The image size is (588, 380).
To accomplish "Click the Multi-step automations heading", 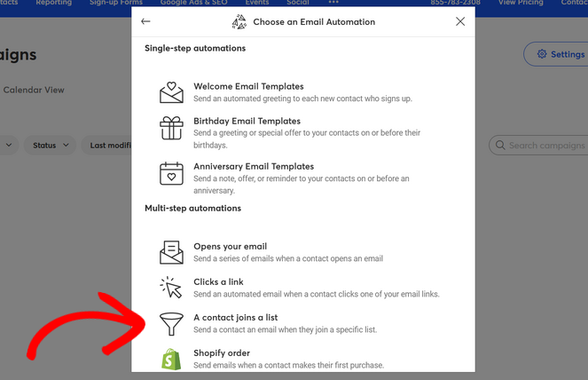I will click(x=192, y=208).
